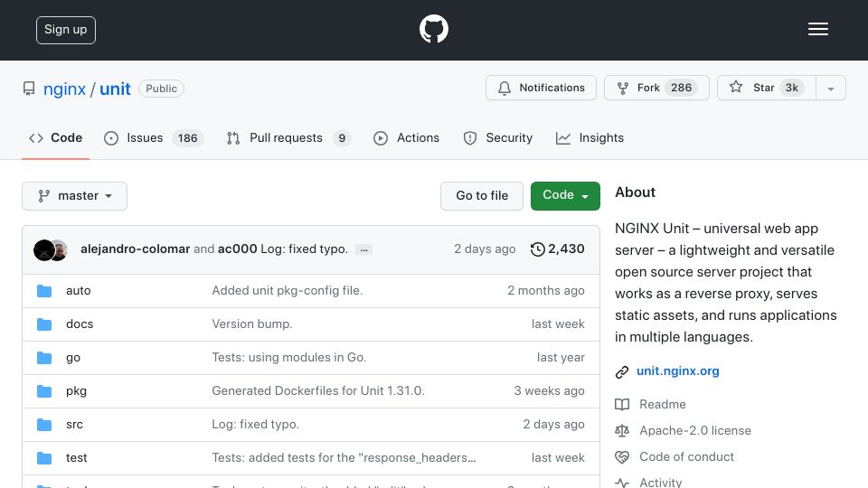Viewport: 868px width, 488px height.
Task: Click the folder icon for auto
Action: point(44,291)
